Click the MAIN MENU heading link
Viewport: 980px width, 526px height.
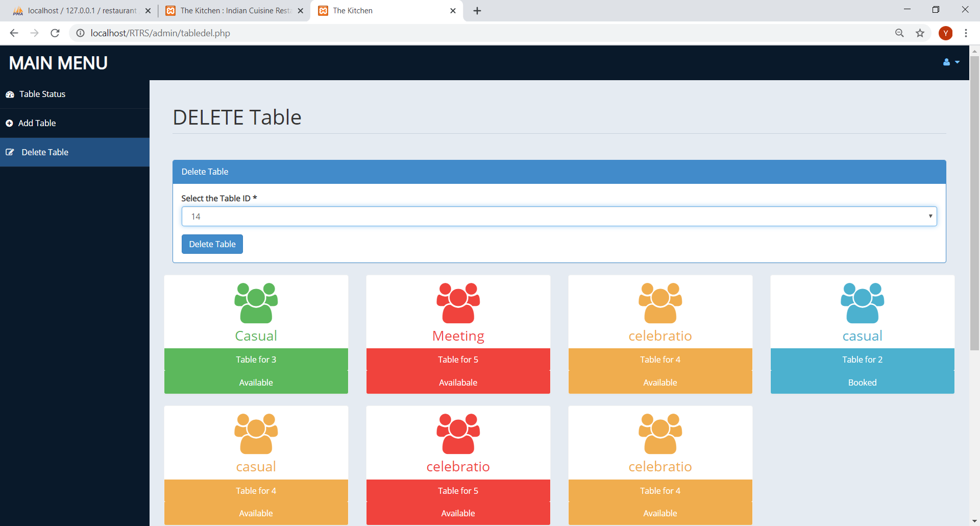58,62
